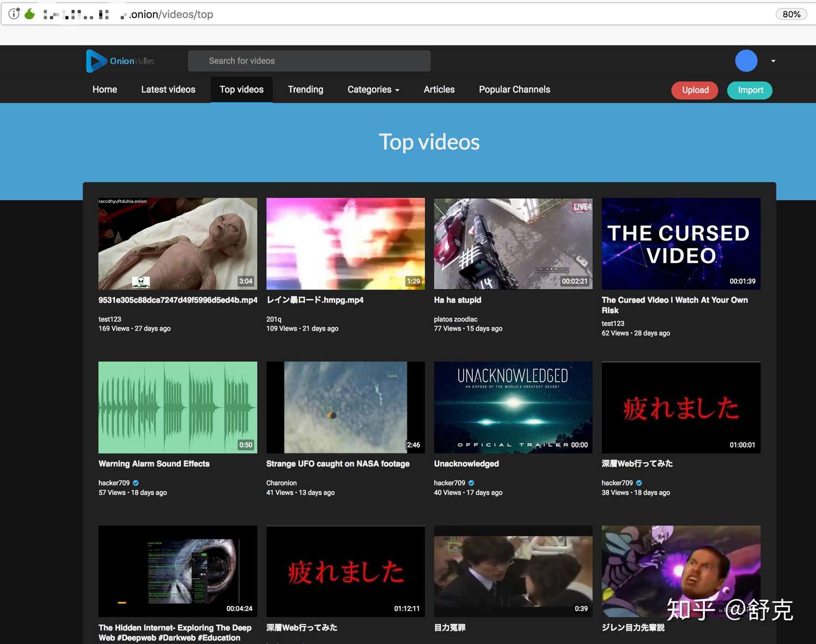Screen dimensions: 816x644
Task: Click the blue user avatar circle
Action: click(x=746, y=61)
